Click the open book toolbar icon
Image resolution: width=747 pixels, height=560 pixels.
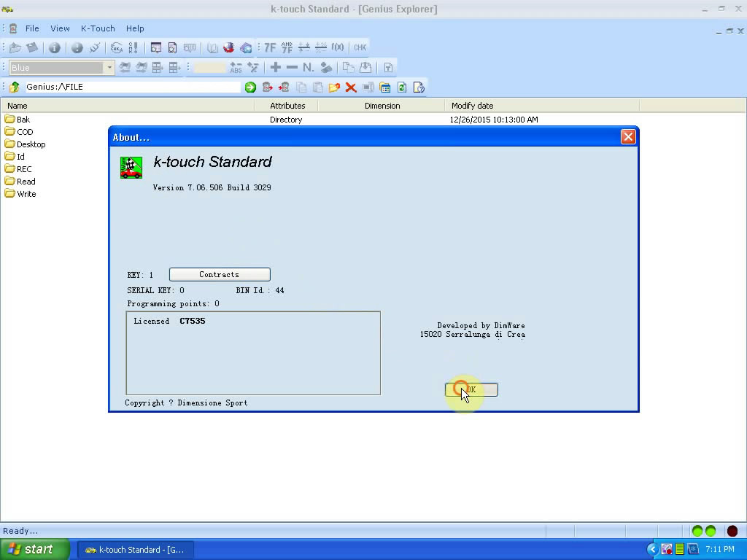click(x=212, y=47)
